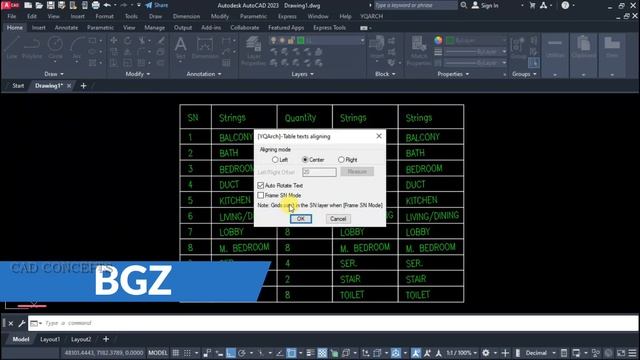The width and height of the screenshot is (640, 360).
Task: Click the search keyword input box
Action: (x=415, y=5)
